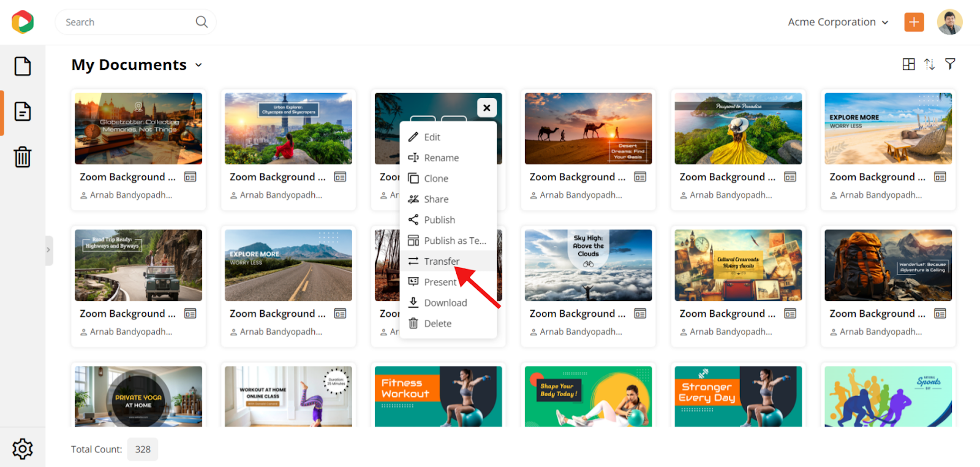Viewport: 980px width, 467px height.
Task: Click document type icon on Globetrotter card
Action: click(190, 177)
